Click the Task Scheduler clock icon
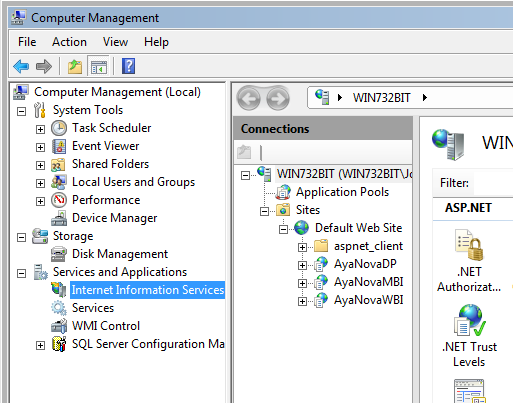 point(59,128)
